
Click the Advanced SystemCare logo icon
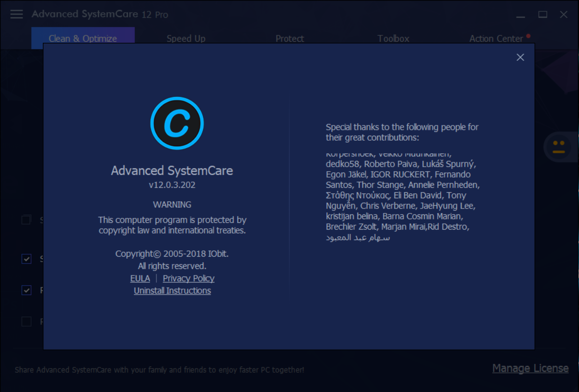[177, 123]
